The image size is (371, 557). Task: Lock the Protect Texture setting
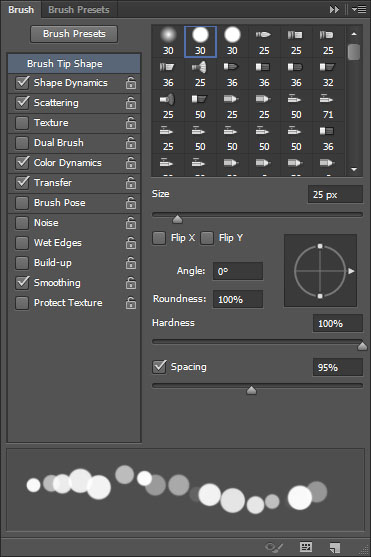(x=131, y=303)
